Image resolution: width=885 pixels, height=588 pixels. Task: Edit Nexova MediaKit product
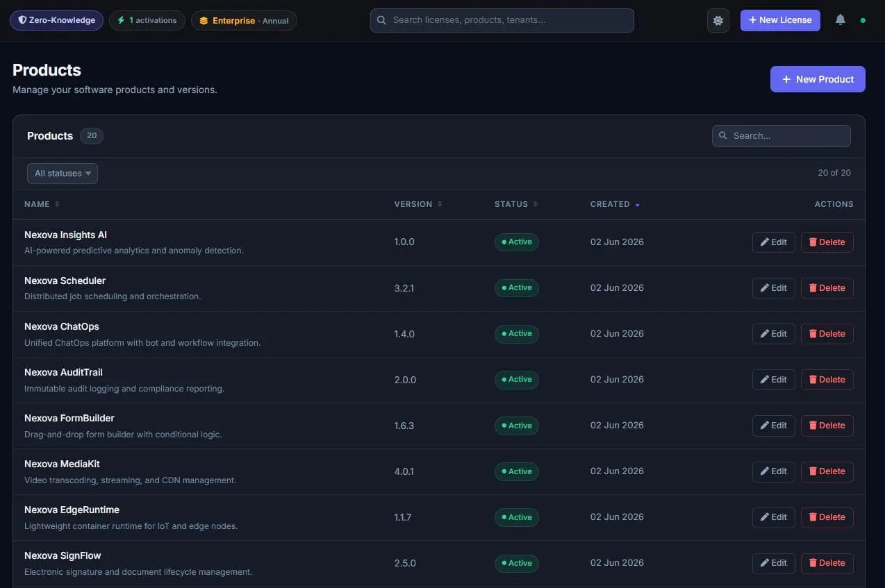click(x=774, y=471)
